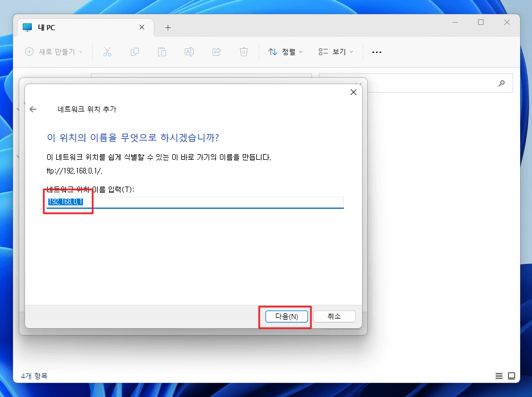Viewport: 532px width, 397px height.
Task: Select the Cut icon in the toolbar
Action: 107,52
